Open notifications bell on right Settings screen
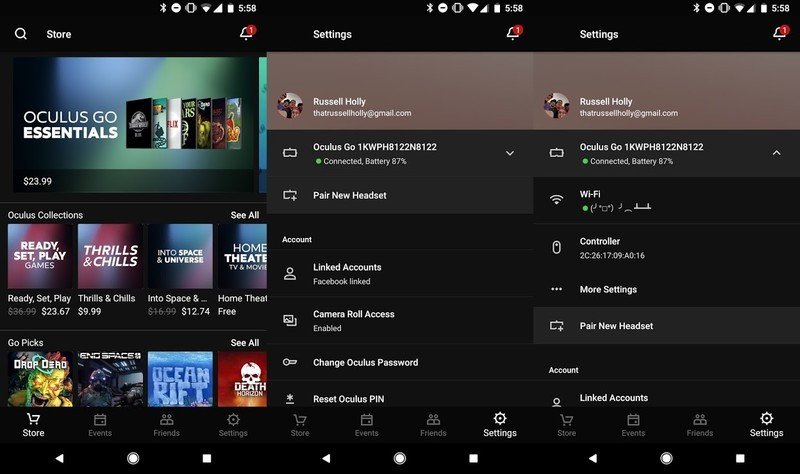 coord(780,33)
